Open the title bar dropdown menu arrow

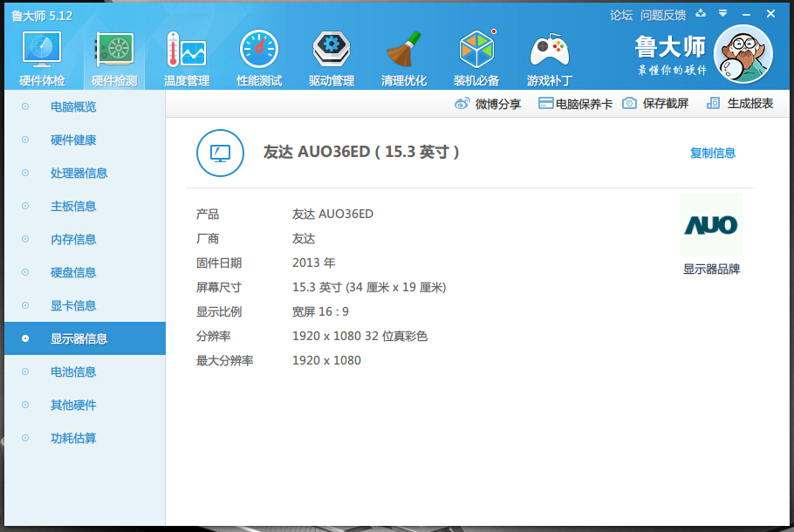pos(723,14)
